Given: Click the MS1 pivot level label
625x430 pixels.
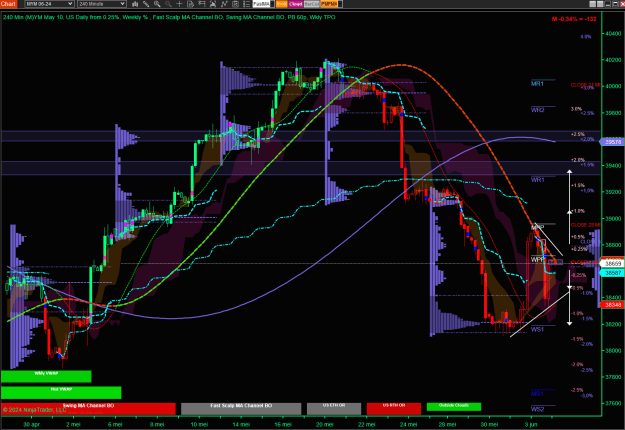Looking at the screenshot, I should pos(537,393).
